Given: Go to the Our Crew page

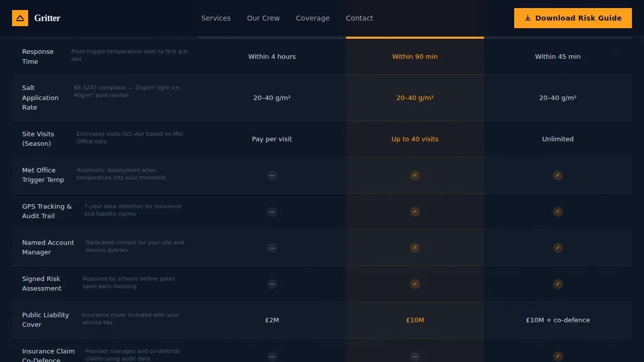Looking at the screenshot, I should [x=263, y=18].
